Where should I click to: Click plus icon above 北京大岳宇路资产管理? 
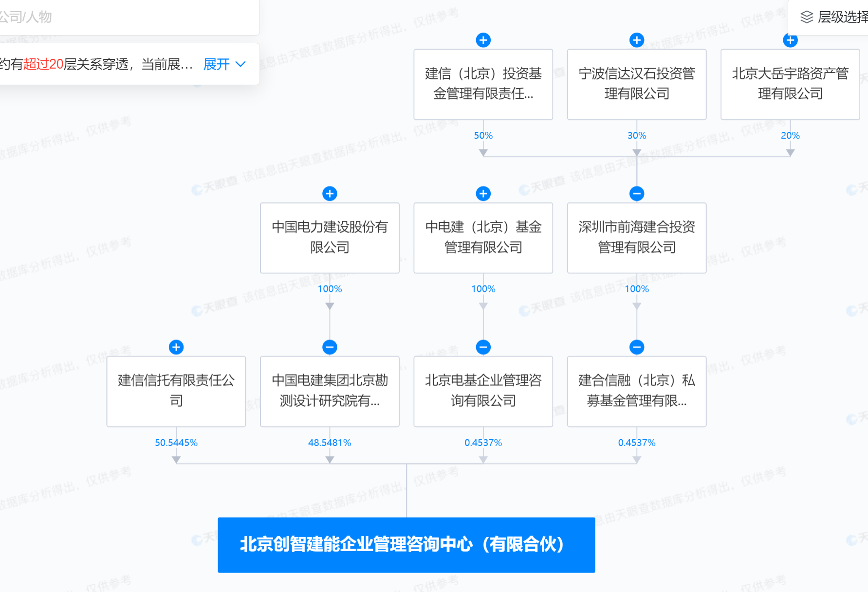[790, 40]
